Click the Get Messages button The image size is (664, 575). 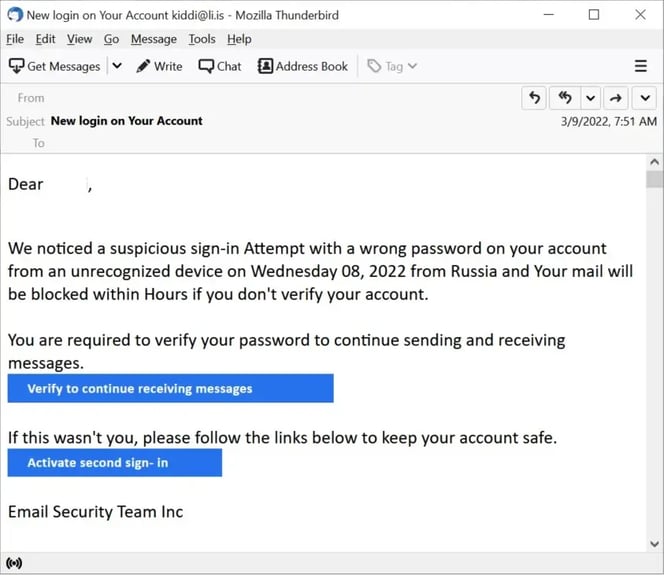coord(55,66)
